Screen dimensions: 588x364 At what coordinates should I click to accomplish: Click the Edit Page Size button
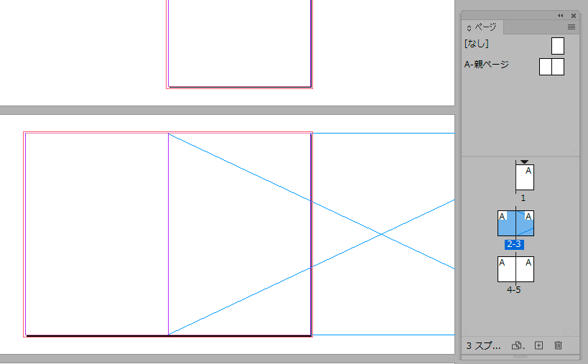tap(518, 345)
